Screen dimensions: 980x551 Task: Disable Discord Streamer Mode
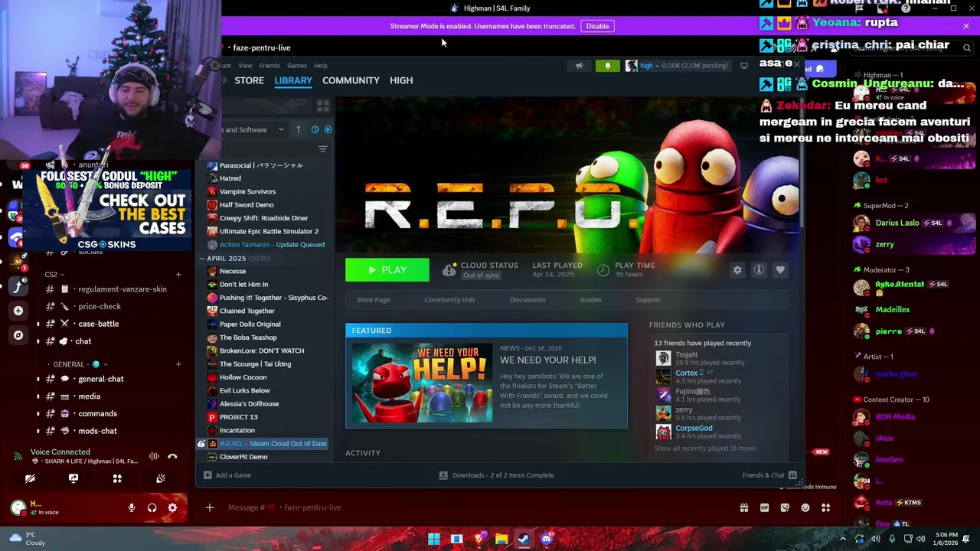coord(597,26)
